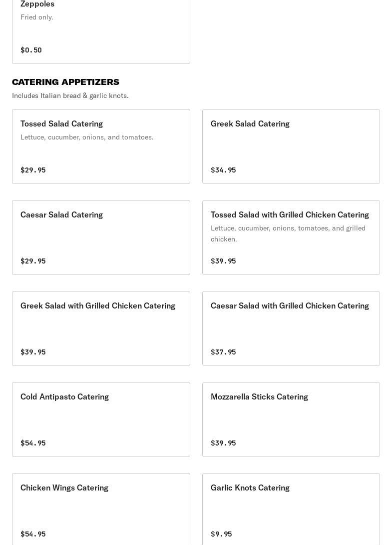Image resolution: width=392 pixels, height=545 pixels.
Task: Click the "Fried only." description text
Action: click(37, 17)
